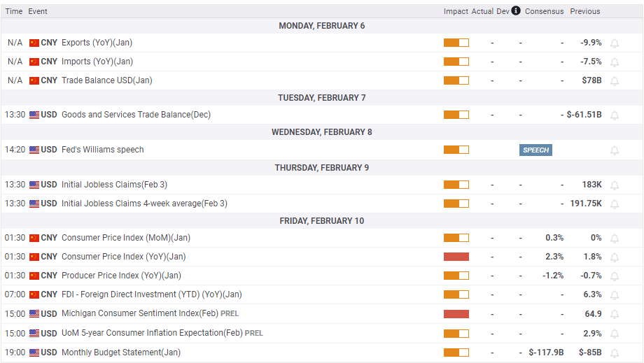The width and height of the screenshot is (644, 363).
Task: Expand UoM 5-year Consumer Inflation Expectation row
Action: tap(151, 333)
